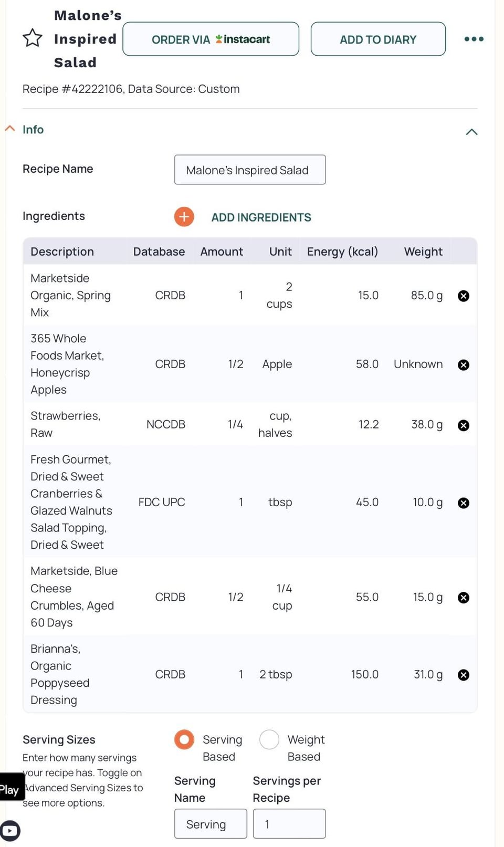Edit the Serving Name field
Image resolution: width=504 pixels, height=847 pixels.
coord(211,823)
